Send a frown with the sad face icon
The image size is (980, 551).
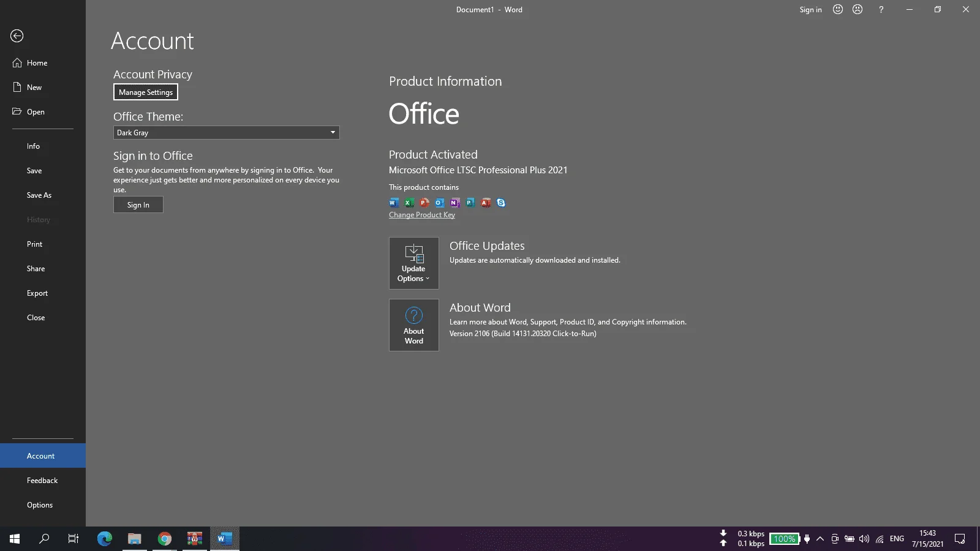click(858, 9)
